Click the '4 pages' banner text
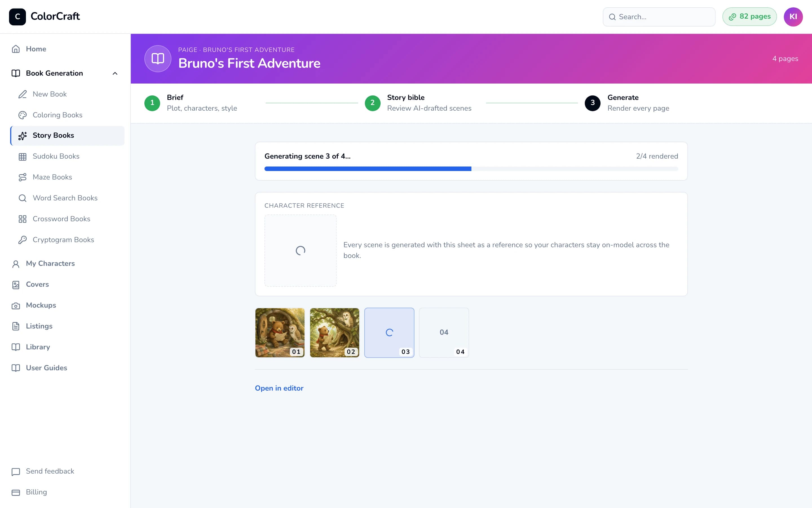Viewport: 812px width, 508px height. [x=785, y=59]
